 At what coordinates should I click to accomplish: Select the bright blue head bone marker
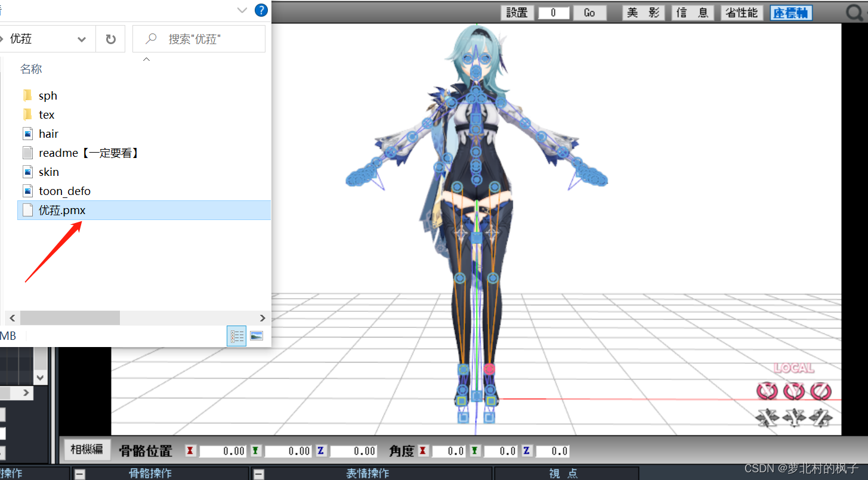[x=475, y=72]
